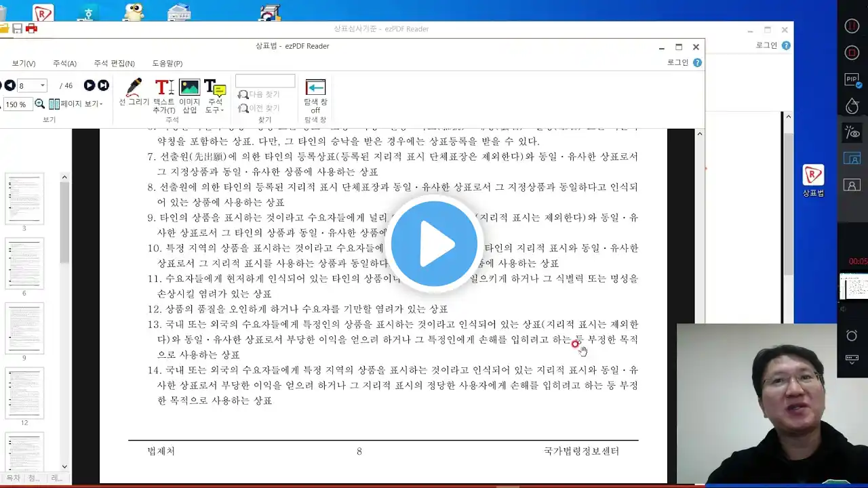The image size is (868, 488).
Task: Click the red R triangle desktop icon
Action: point(43,13)
